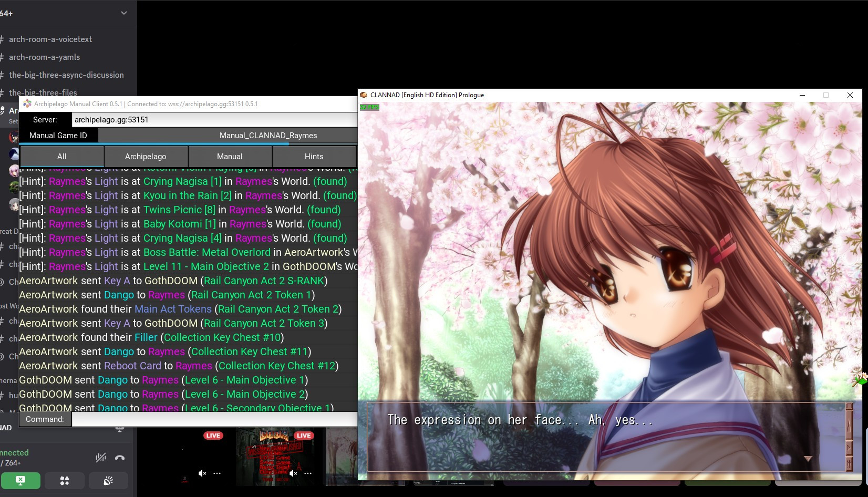Click hint line 'Level 11 - Main Objective 2'
Image resolution: width=868 pixels, height=497 pixels.
[188, 266]
